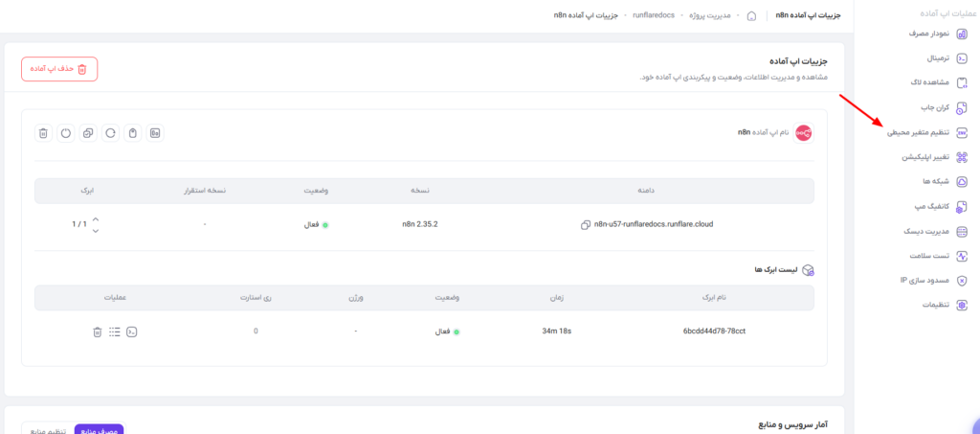The height and width of the screenshot is (434, 980).
Task: Decrease pod count with down chevron
Action: point(96,231)
